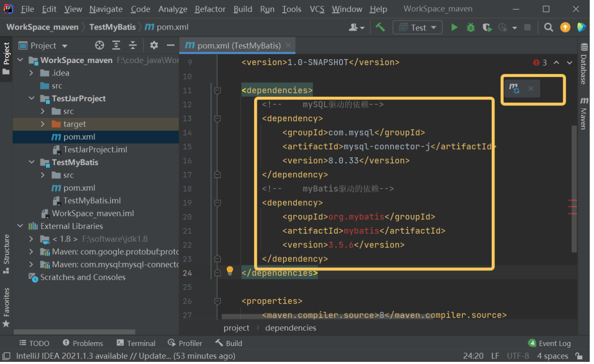Image resolution: width=594 pixels, height=364 pixels.
Task: Toggle the Maven tool window
Action: point(584,113)
